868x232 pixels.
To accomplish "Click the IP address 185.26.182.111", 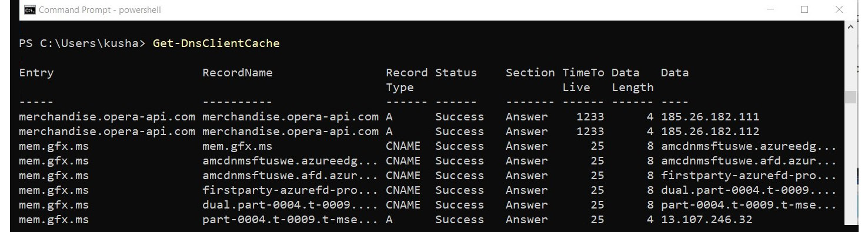I will point(710,117).
